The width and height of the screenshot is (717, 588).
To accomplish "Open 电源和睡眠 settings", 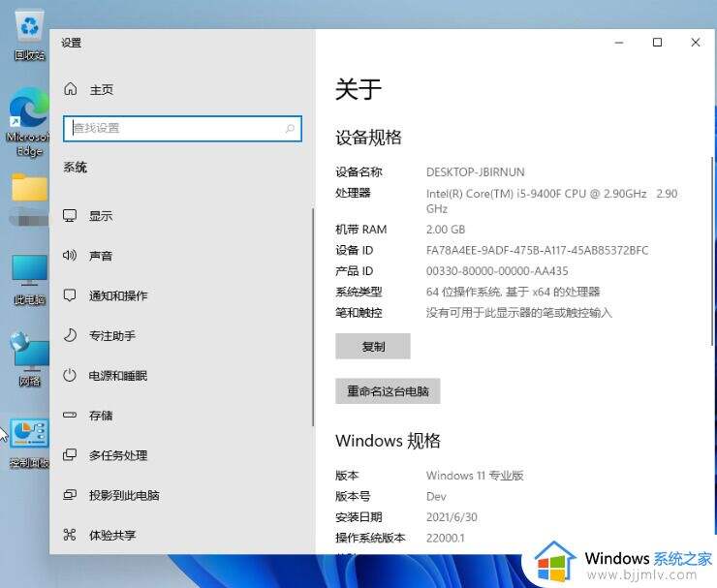I will click(118, 376).
